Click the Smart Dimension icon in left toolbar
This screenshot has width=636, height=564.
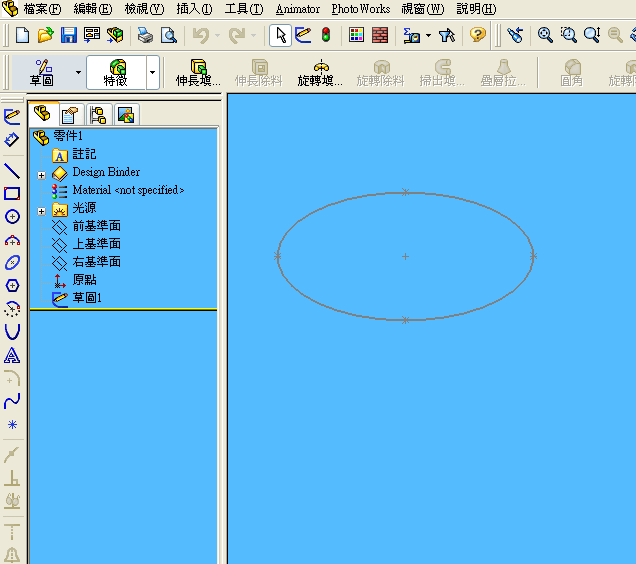(x=11, y=140)
